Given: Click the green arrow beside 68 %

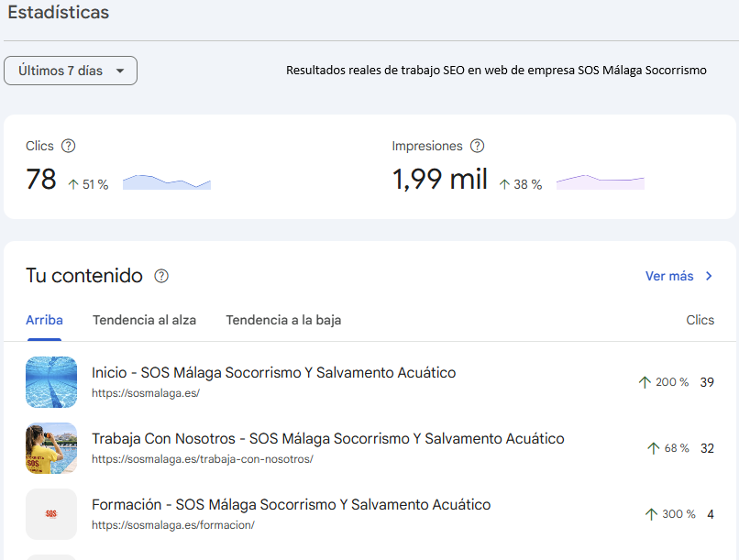Looking at the screenshot, I should click(651, 448).
